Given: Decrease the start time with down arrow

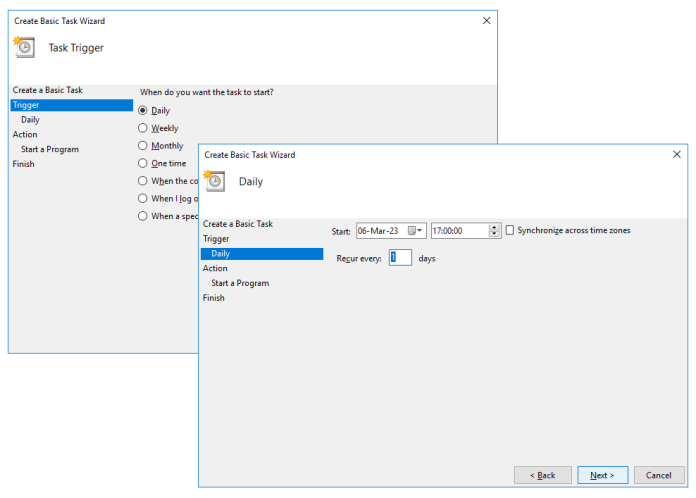Looking at the screenshot, I should point(494,234).
